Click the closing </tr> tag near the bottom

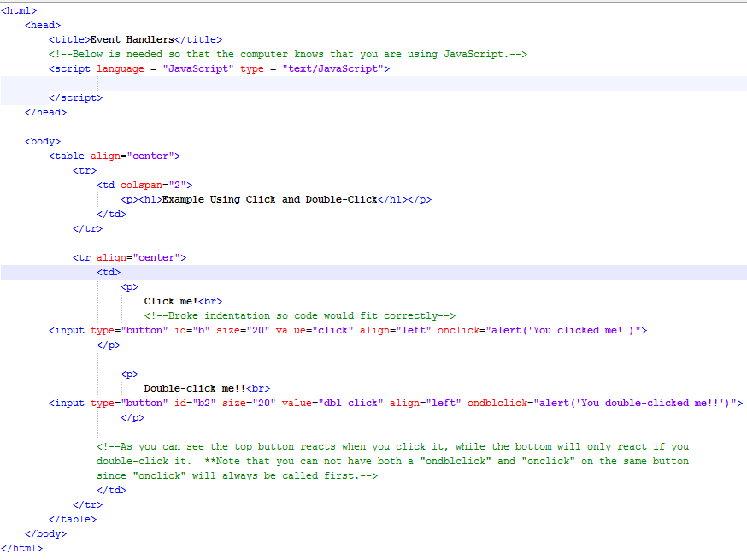87,504
